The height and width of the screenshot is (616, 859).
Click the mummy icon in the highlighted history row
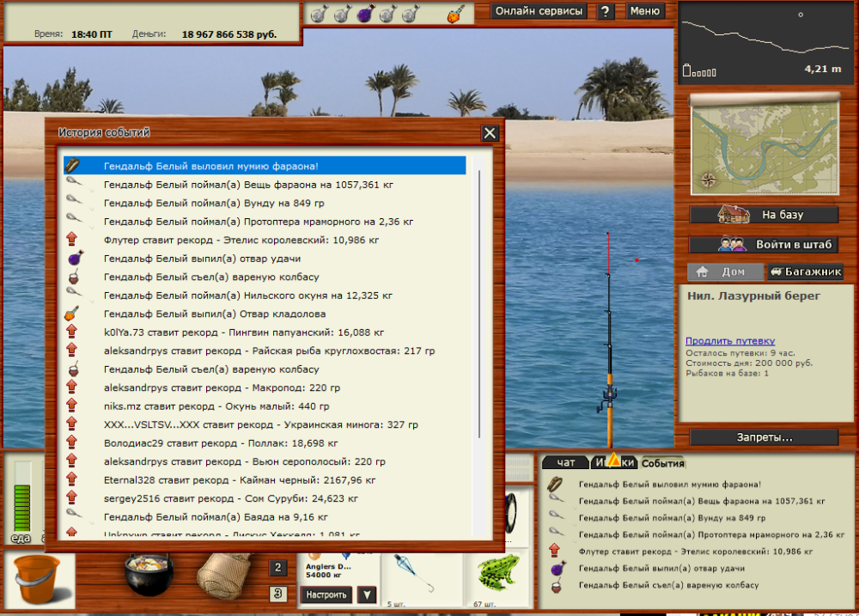coord(73,165)
